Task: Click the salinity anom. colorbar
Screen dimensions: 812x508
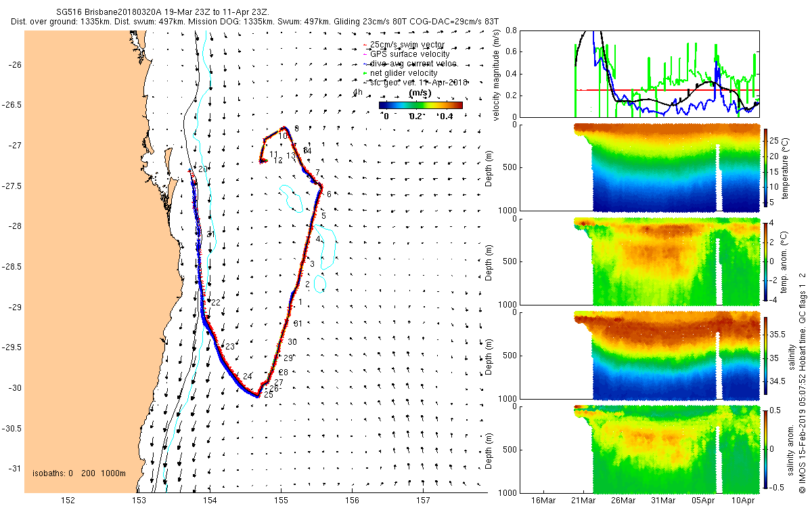Action: click(x=766, y=448)
